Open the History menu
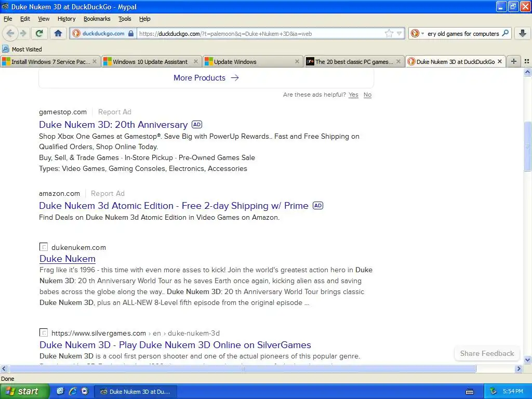 pos(66,19)
